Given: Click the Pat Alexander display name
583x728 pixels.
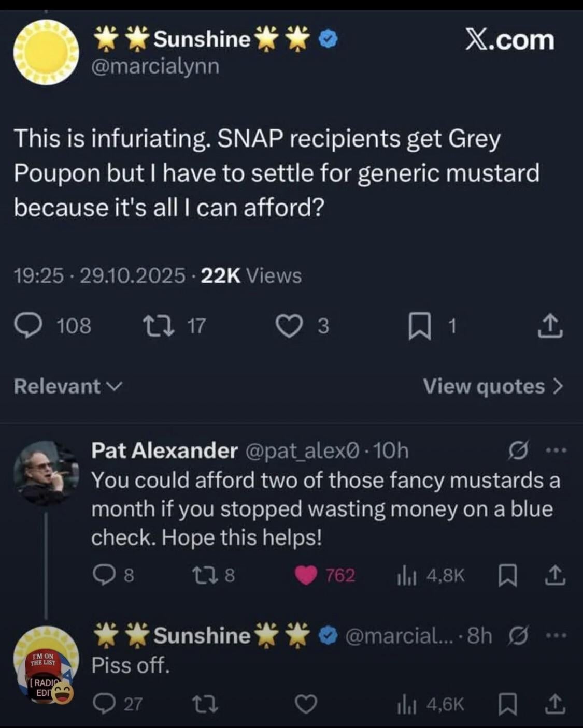Looking at the screenshot, I should [x=164, y=450].
